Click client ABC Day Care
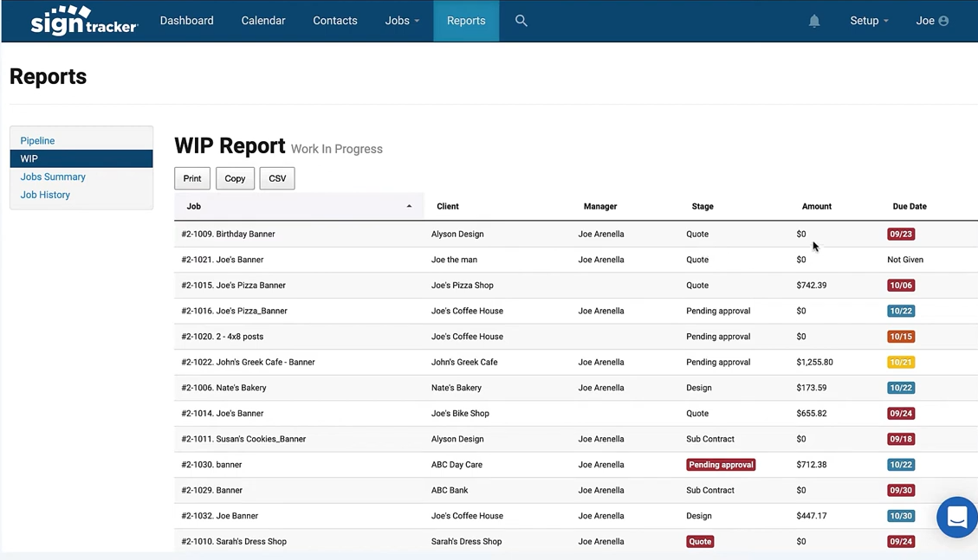This screenshot has height=560, width=978. pyautogui.click(x=457, y=465)
